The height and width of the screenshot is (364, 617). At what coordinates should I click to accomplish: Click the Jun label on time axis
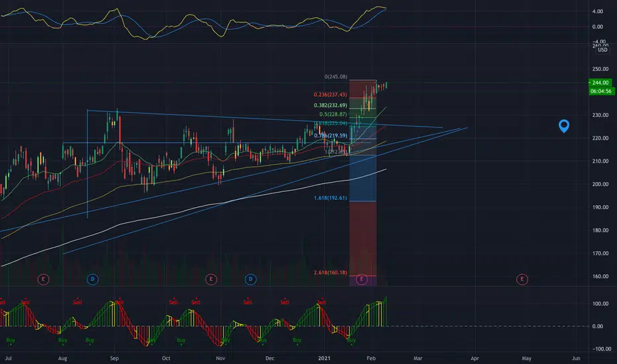[576, 359]
